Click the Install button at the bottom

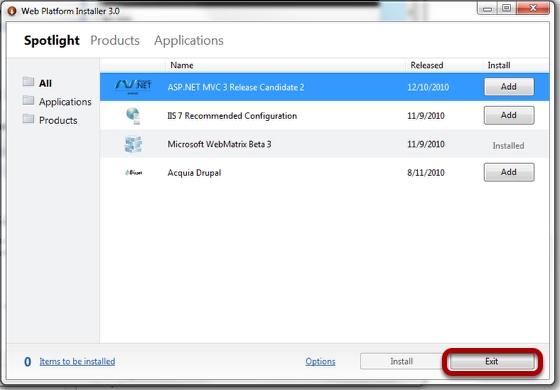coord(402,361)
